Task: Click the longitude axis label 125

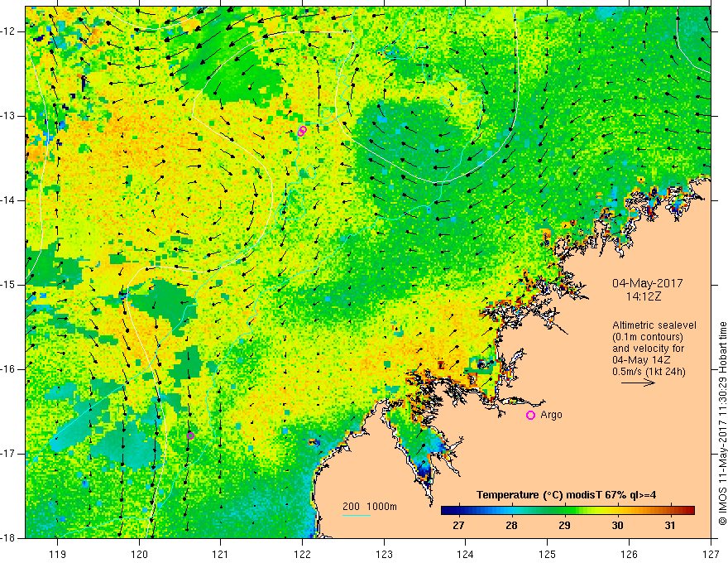Action: click(x=548, y=554)
